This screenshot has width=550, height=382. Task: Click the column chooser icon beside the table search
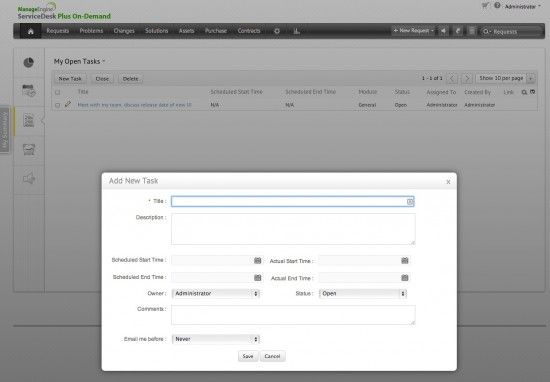pyautogui.click(x=532, y=92)
